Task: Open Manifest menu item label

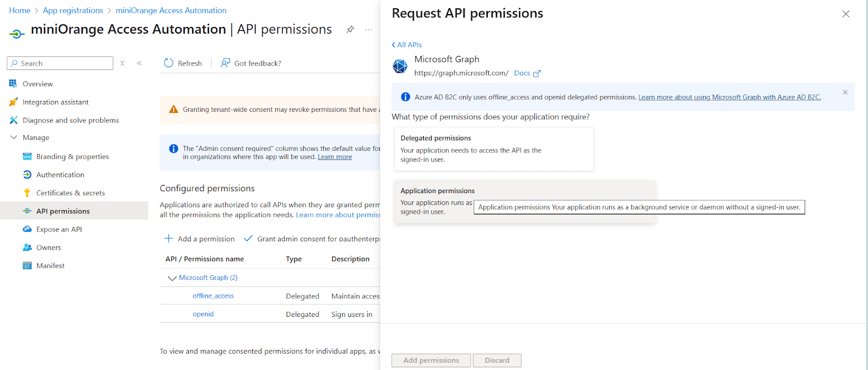Action: pos(50,265)
